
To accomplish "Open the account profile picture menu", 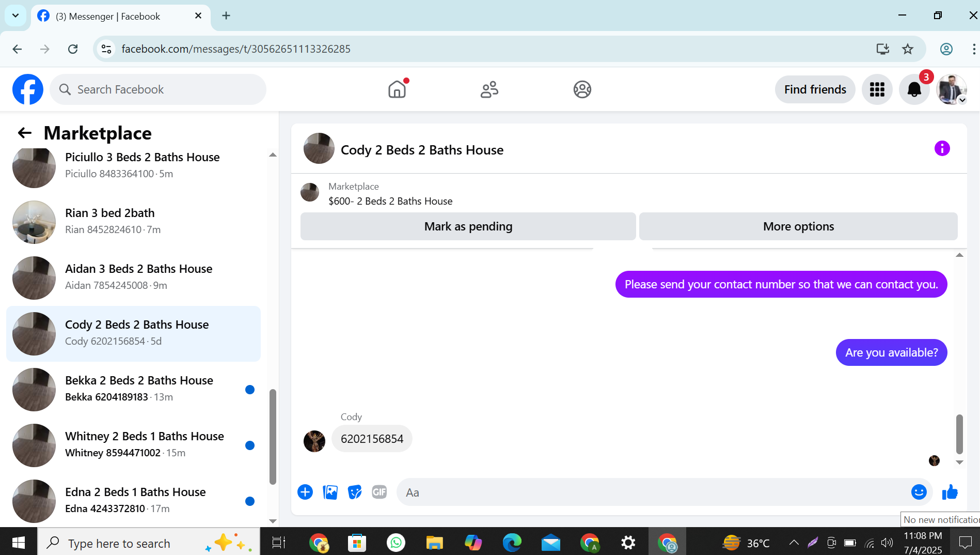I will 952,89.
